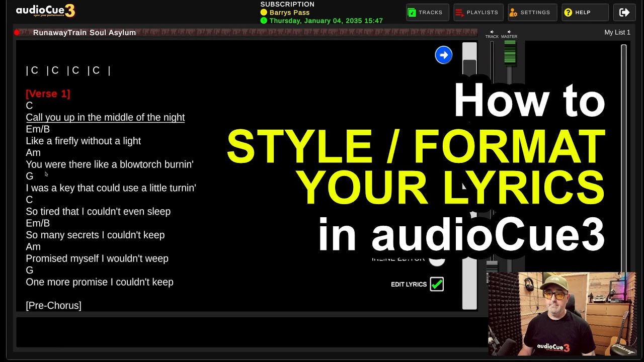Click the SUBSCRIPTION heading
Image resolution: width=644 pixels, height=362 pixels.
[287, 4]
